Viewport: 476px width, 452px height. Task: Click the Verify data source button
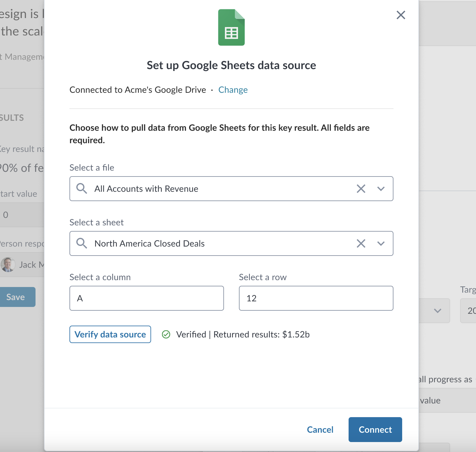[x=110, y=334]
